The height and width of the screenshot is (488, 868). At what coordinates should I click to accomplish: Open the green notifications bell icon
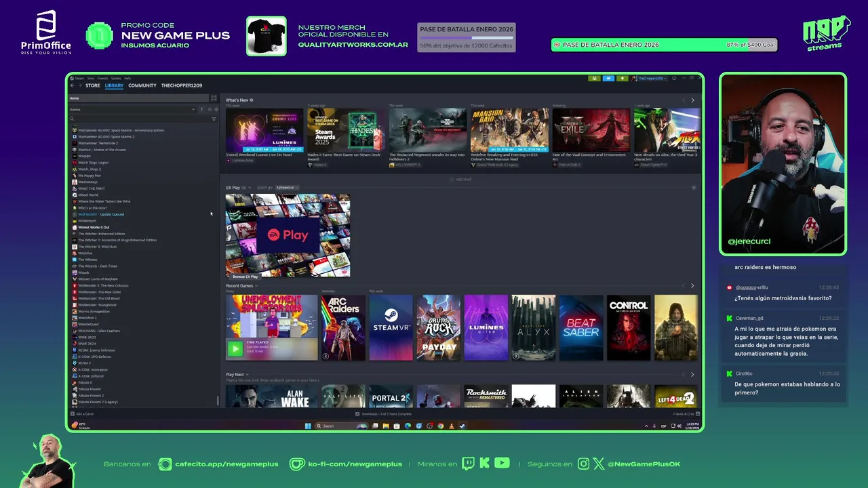pyautogui.click(x=622, y=78)
